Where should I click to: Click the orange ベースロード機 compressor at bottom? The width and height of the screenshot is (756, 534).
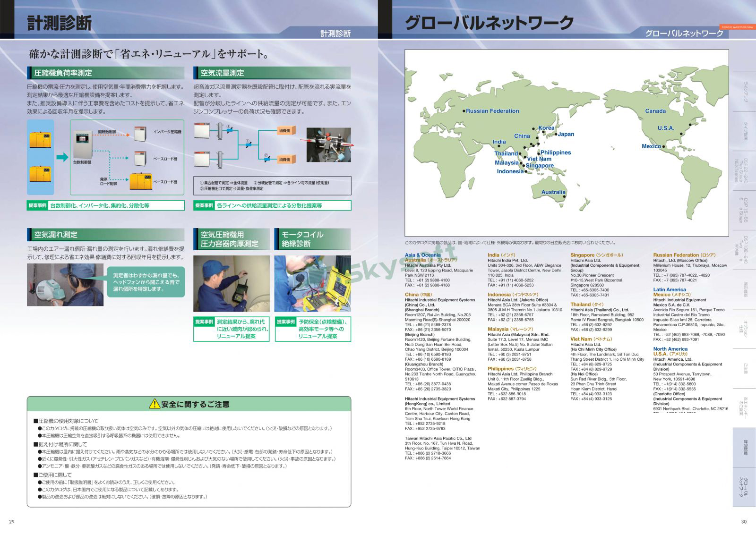(x=140, y=182)
